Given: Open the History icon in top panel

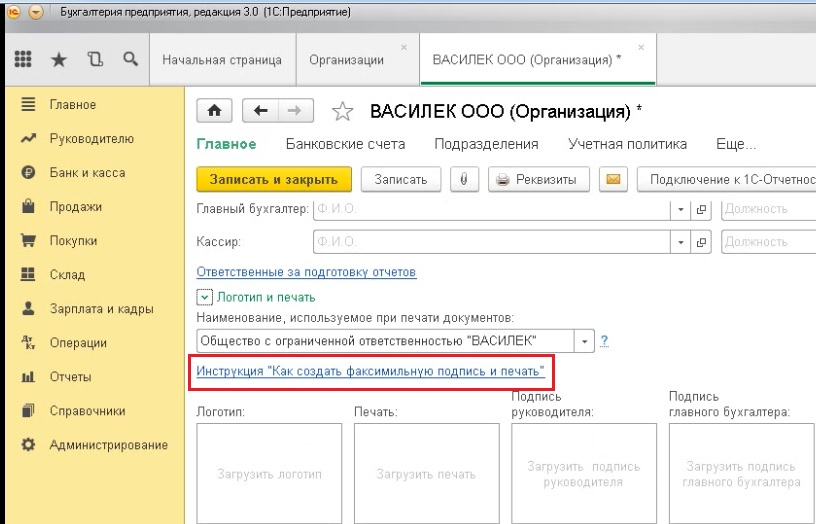Looking at the screenshot, I should click(95, 59).
